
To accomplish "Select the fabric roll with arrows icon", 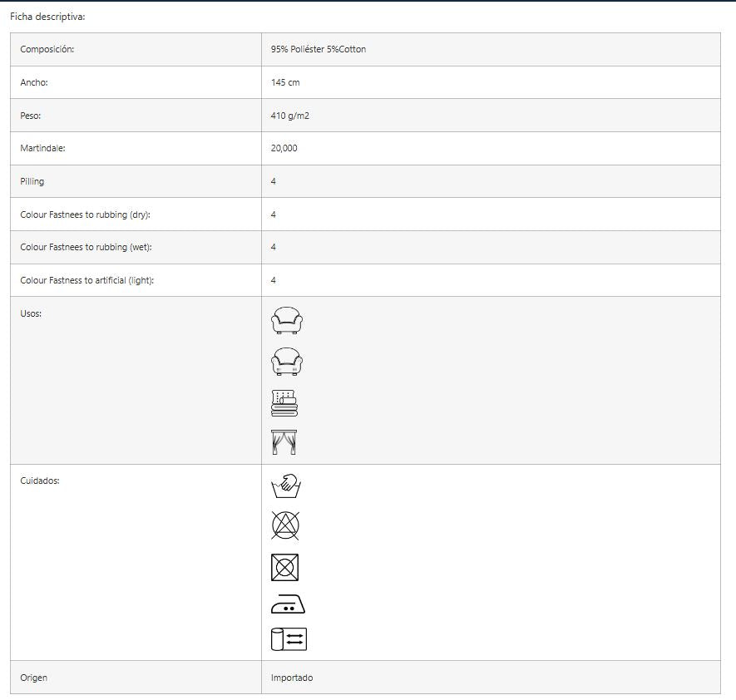I will click(x=289, y=638).
